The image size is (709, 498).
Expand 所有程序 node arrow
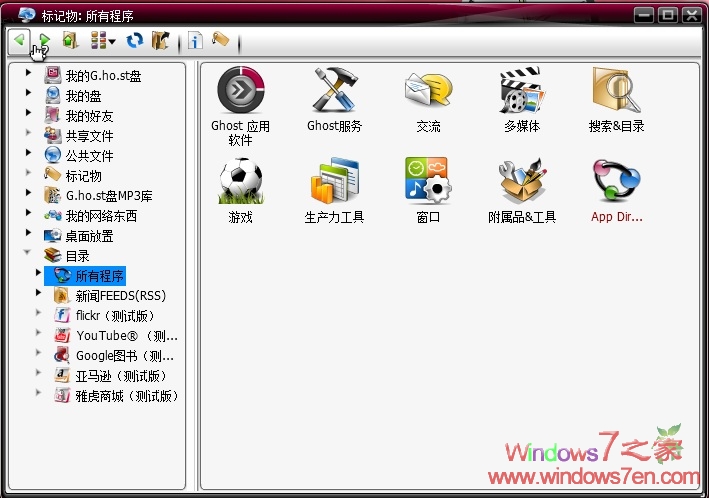(38, 272)
